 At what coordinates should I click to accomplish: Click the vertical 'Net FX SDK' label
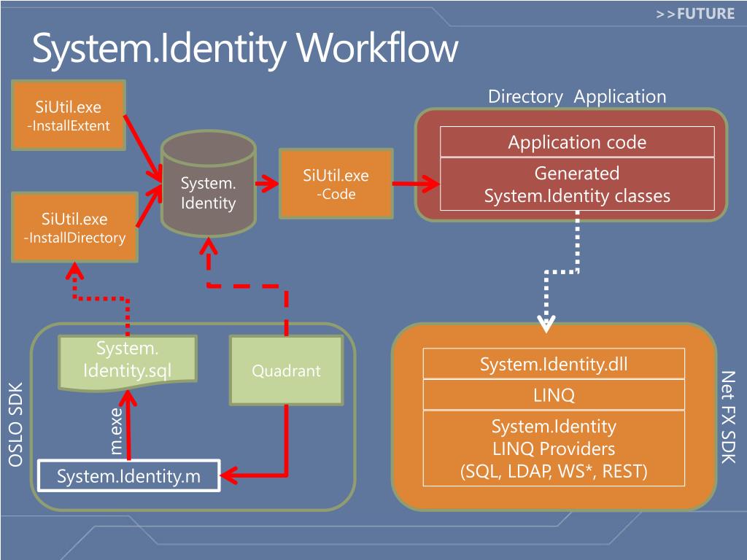[x=729, y=416]
